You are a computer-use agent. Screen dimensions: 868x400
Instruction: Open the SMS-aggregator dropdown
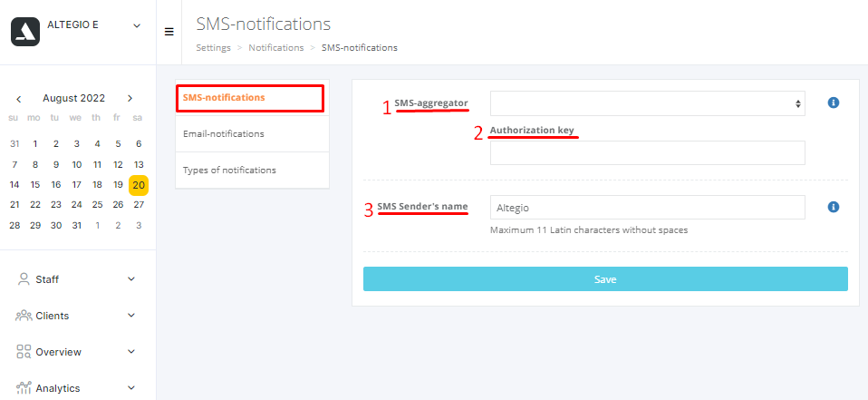coord(647,103)
